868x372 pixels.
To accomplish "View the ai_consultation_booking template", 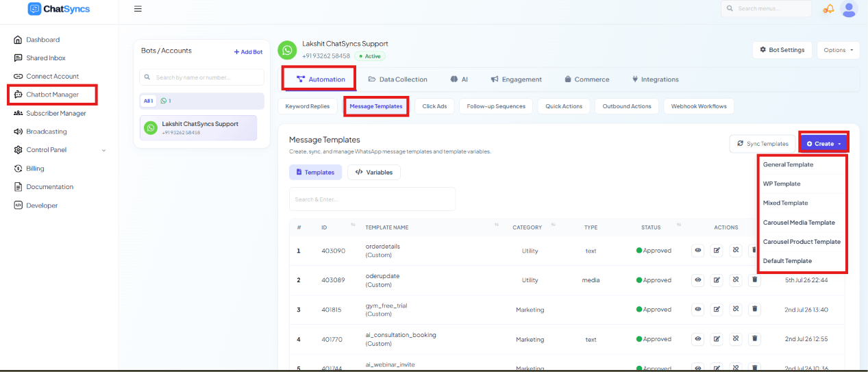I will (x=697, y=339).
